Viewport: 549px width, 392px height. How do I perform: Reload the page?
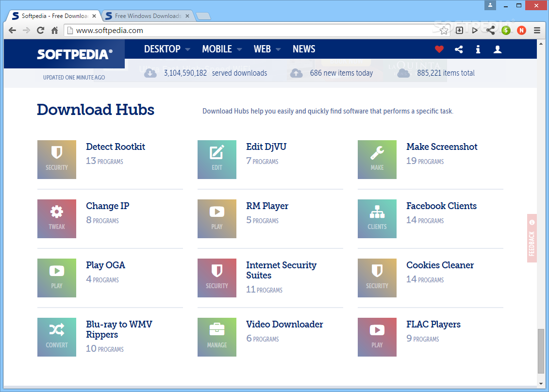click(41, 31)
